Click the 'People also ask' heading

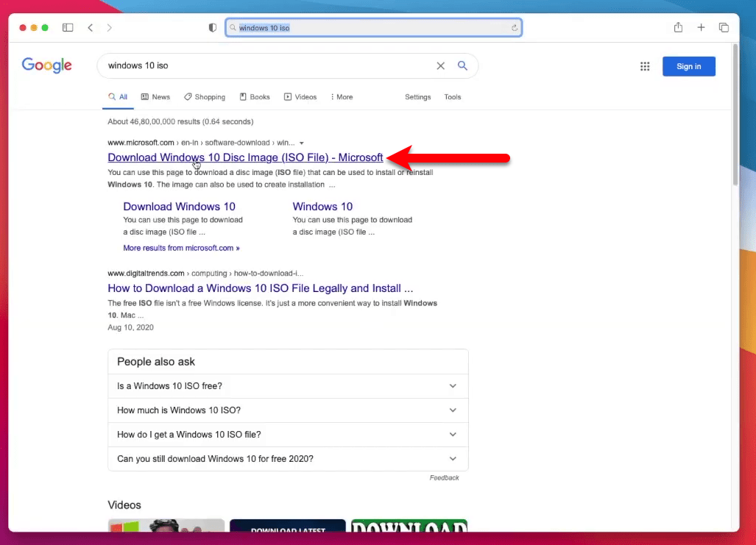click(x=156, y=361)
